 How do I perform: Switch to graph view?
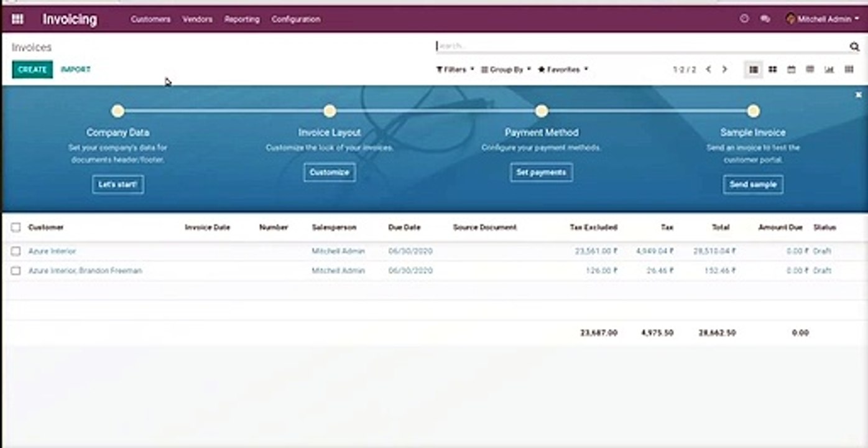coord(829,70)
